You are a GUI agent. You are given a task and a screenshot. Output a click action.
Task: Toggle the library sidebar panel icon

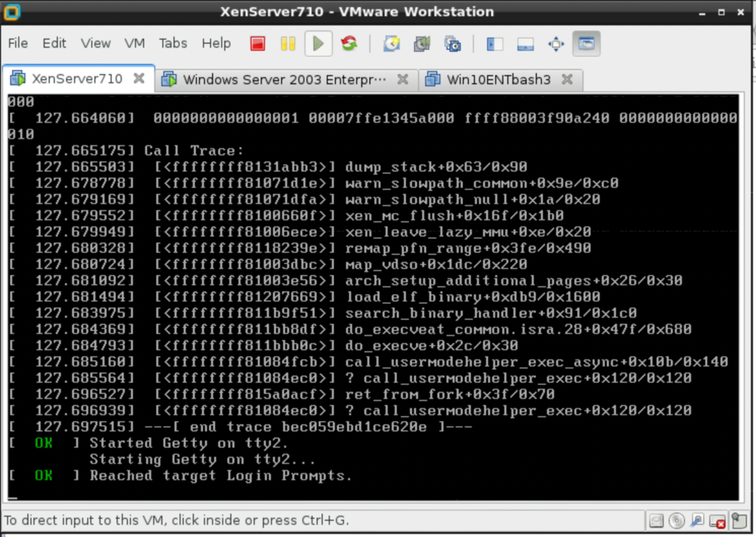[495, 44]
